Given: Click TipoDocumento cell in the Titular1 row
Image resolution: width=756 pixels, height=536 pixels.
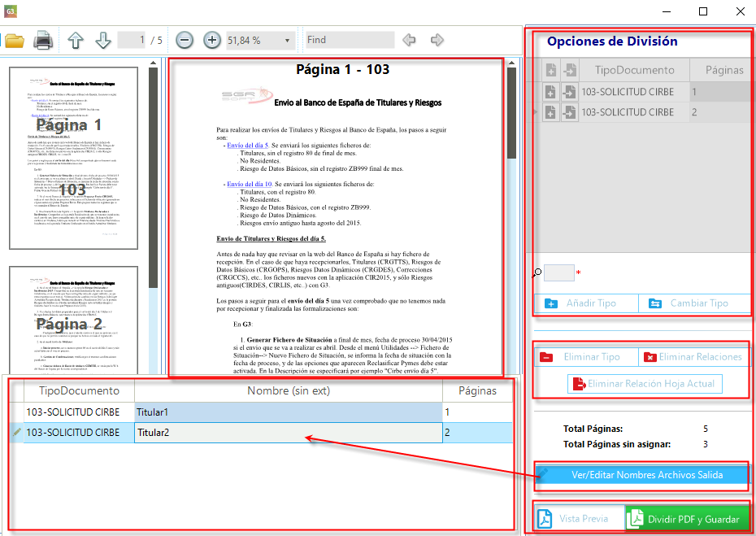Looking at the screenshot, I should pos(80,412).
